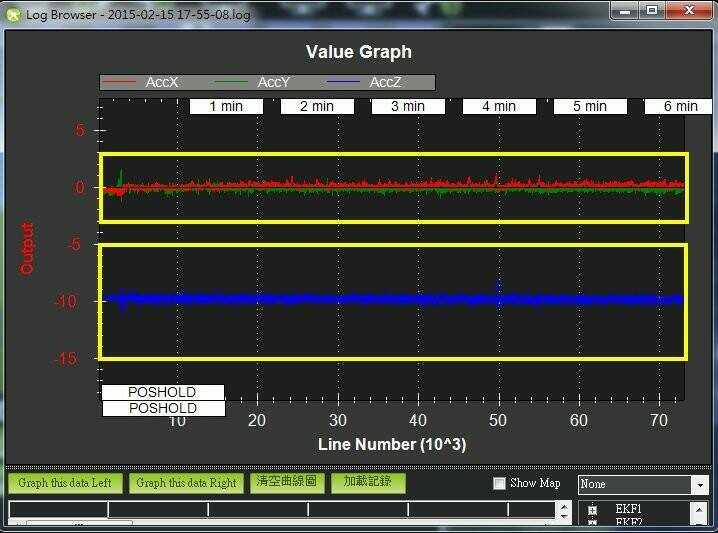
Task: Click Graph this data Right button
Action: click(x=185, y=483)
